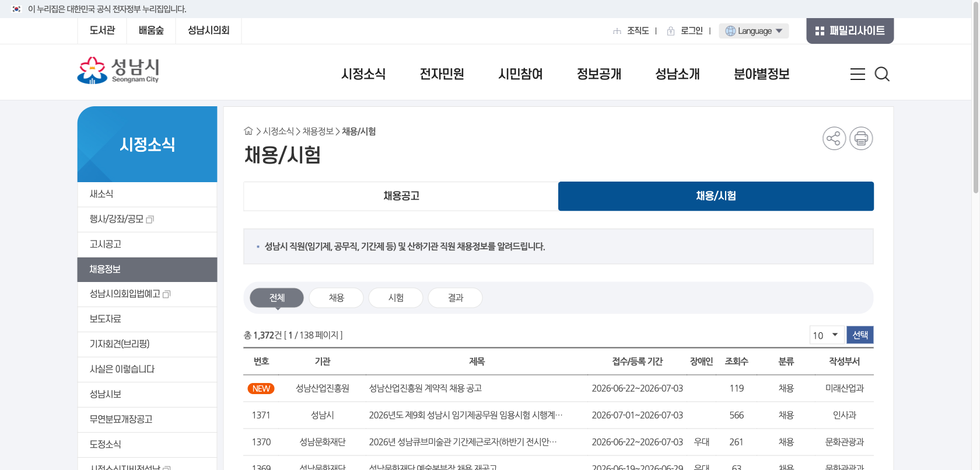Click the print icon button

click(x=861, y=138)
